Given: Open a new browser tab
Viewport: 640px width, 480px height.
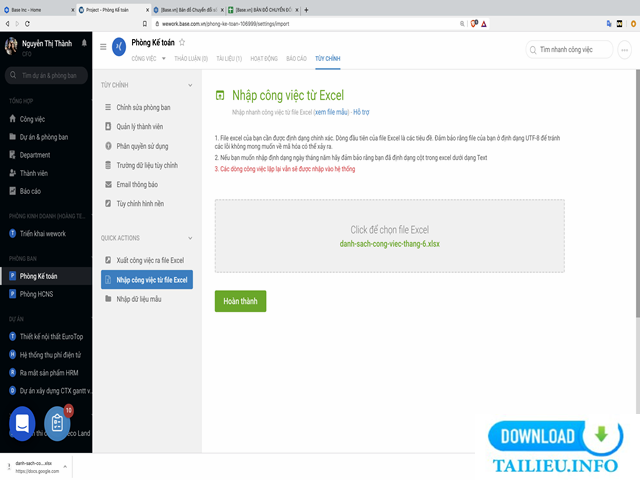Looking at the screenshot, I should coord(306,10).
